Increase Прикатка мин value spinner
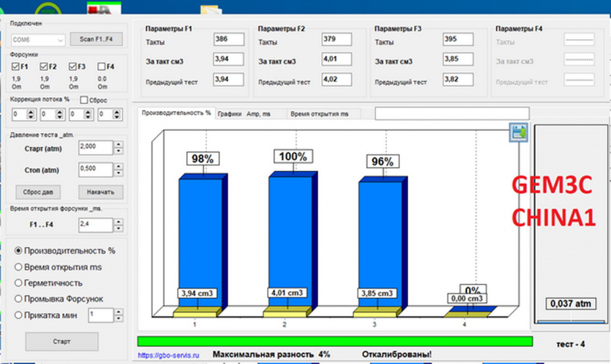 tap(119, 311)
